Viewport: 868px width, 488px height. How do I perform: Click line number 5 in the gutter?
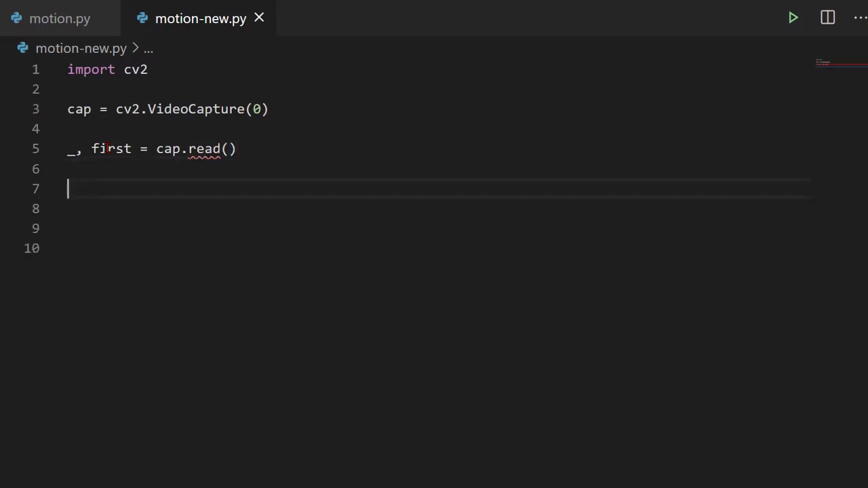(x=35, y=148)
